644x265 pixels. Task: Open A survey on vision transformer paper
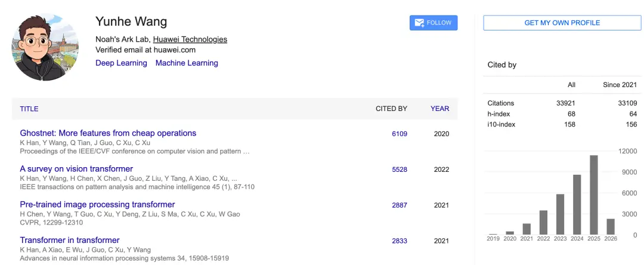(x=76, y=169)
